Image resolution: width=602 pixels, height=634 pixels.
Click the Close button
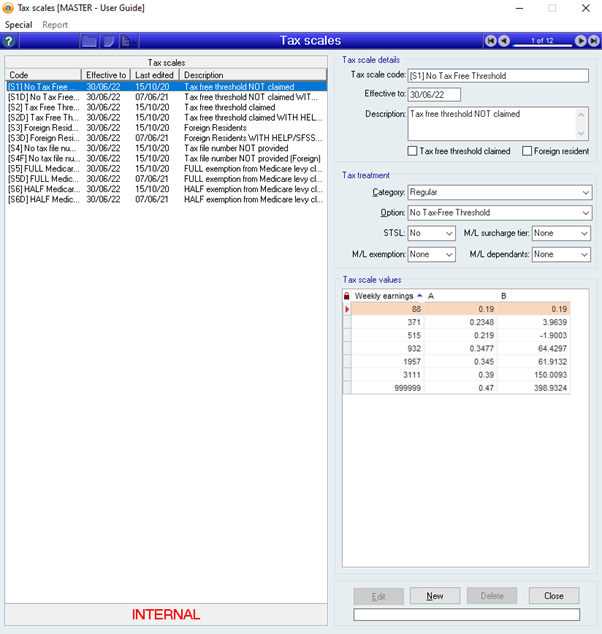553,595
